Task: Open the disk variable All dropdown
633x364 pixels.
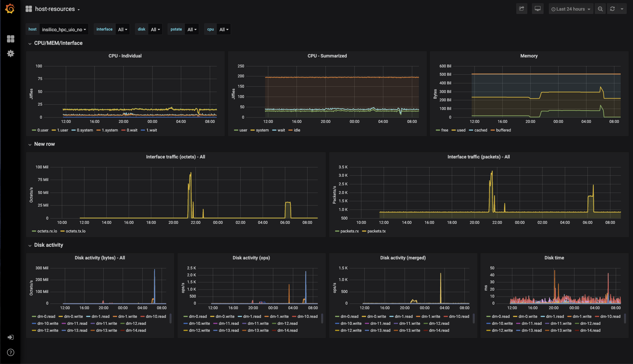Action: pyautogui.click(x=155, y=29)
